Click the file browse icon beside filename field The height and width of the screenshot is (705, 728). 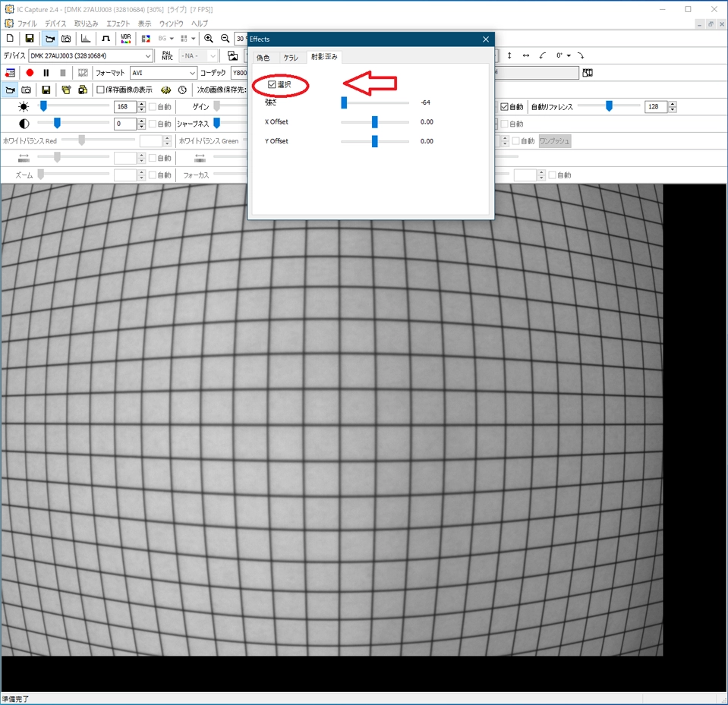pos(588,73)
